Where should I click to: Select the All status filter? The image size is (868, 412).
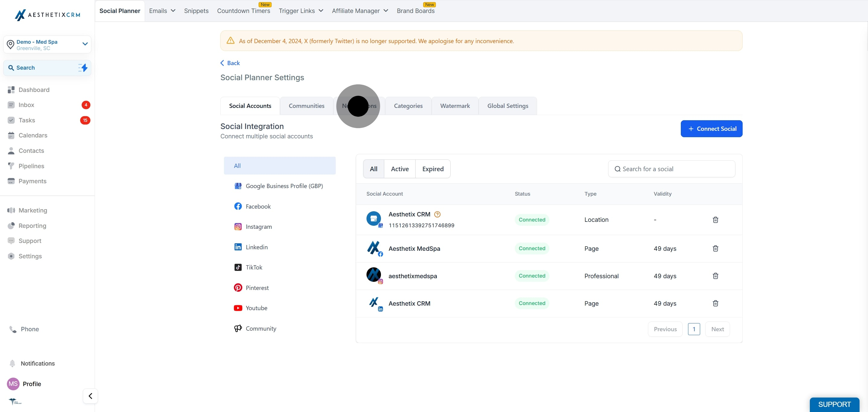[373, 169]
